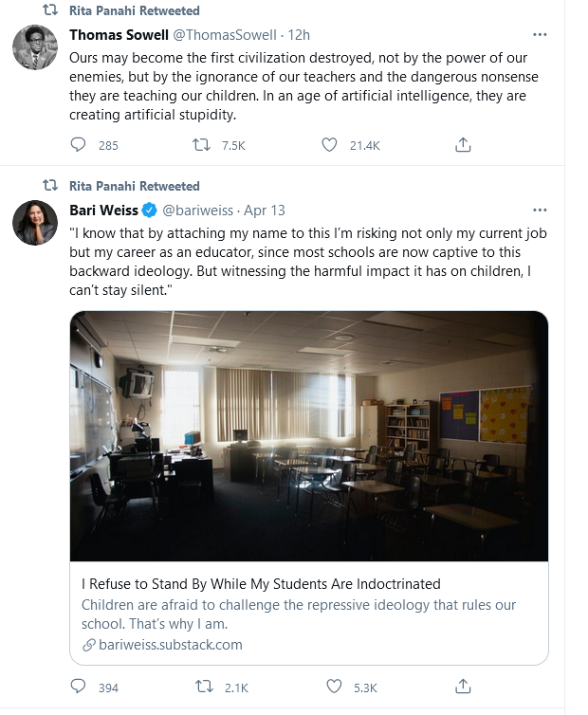This screenshot has height=715, width=588.
Task: Open Bari Weiss's profile picture
Action: pos(35,223)
